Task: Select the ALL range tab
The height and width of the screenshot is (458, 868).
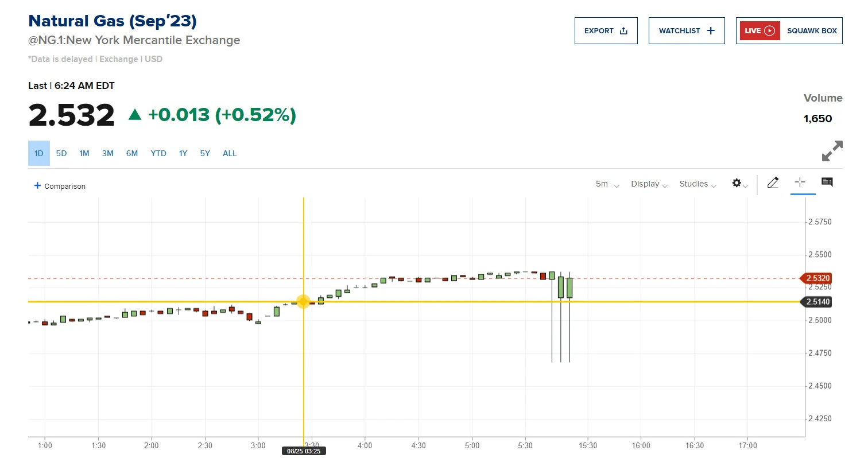Action: (230, 153)
